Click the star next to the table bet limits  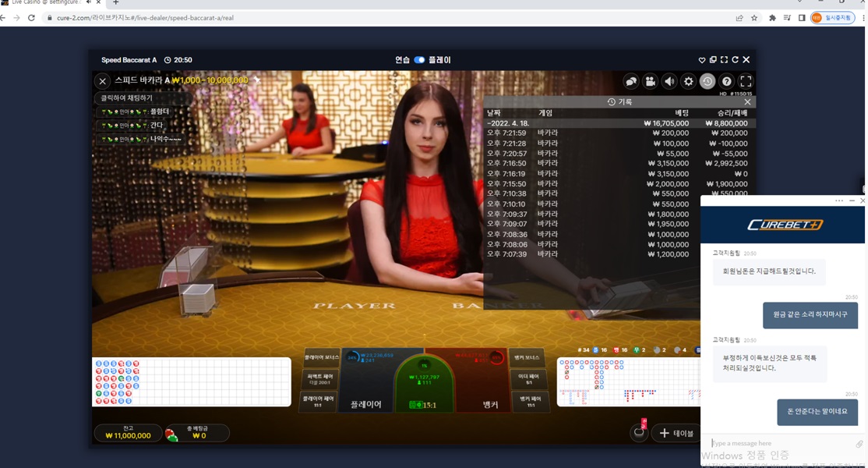click(x=256, y=80)
